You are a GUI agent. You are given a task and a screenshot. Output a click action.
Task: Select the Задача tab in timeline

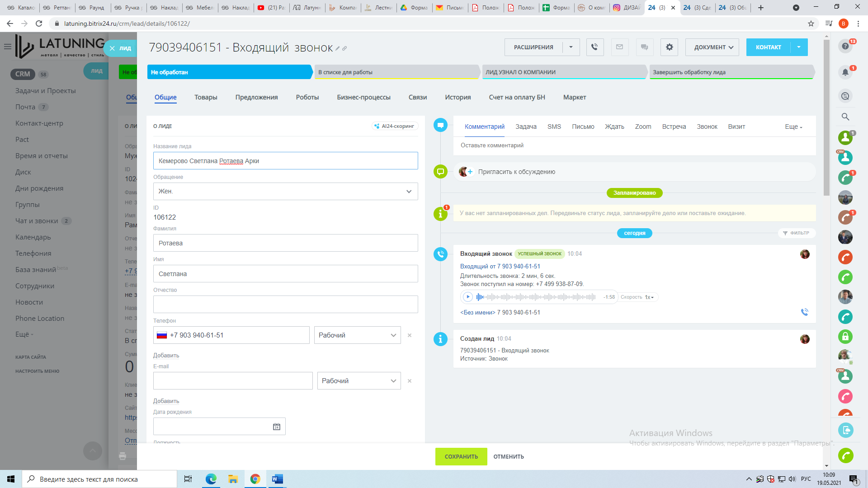point(526,127)
